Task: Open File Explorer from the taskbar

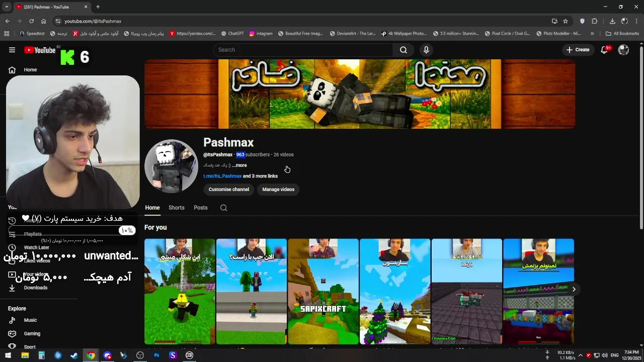Action: coord(25,355)
